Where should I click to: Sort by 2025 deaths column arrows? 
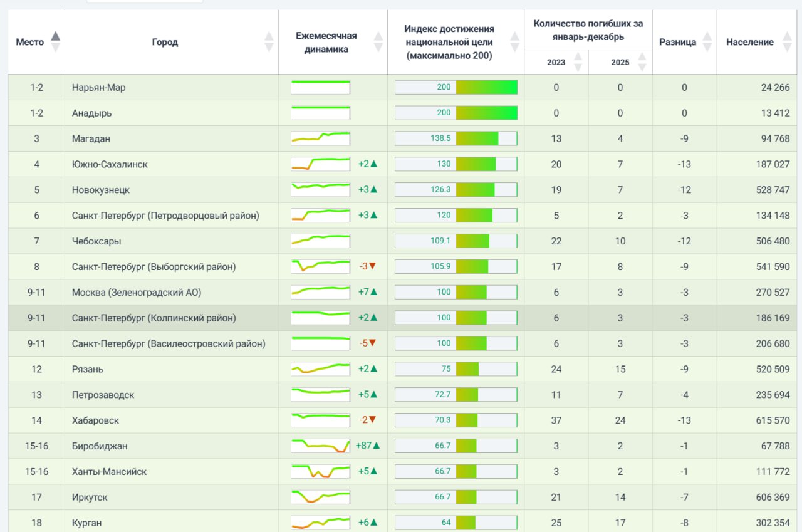pos(642,62)
